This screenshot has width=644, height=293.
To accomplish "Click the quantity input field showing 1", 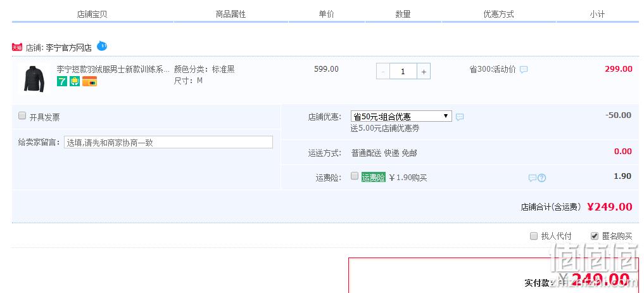I will point(403,71).
